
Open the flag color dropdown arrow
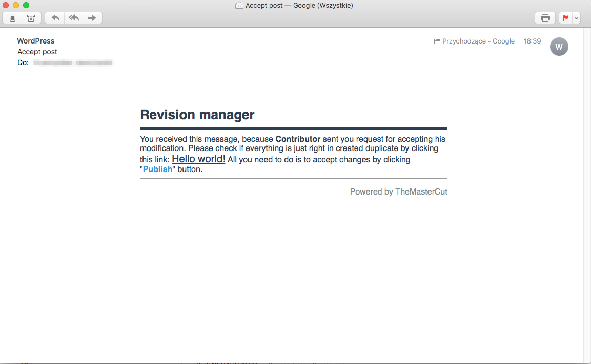[577, 18]
